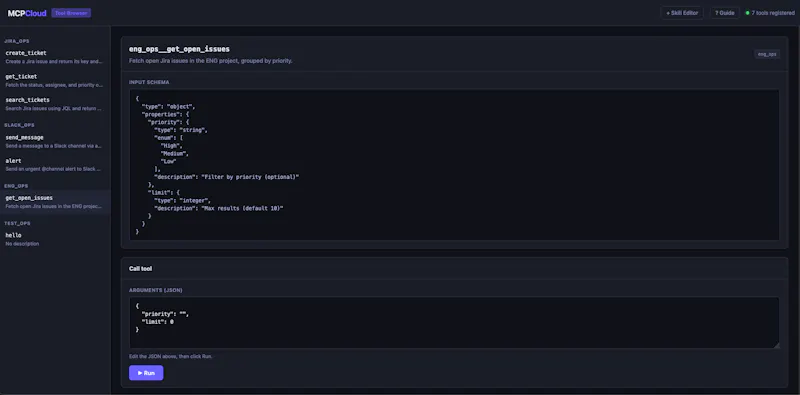Click the "priority": "" line in arguments

(x=165, y=314)
